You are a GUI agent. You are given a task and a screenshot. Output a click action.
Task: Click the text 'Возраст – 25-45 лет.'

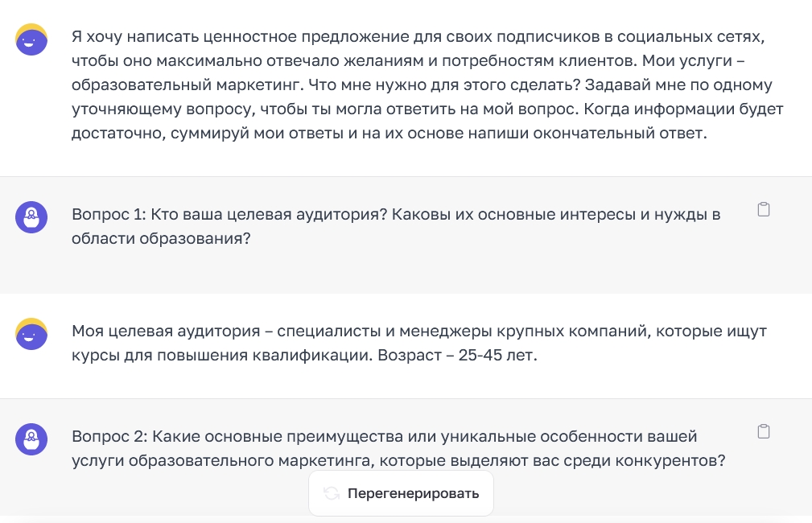pyautogui.click(x=457, y=355)
